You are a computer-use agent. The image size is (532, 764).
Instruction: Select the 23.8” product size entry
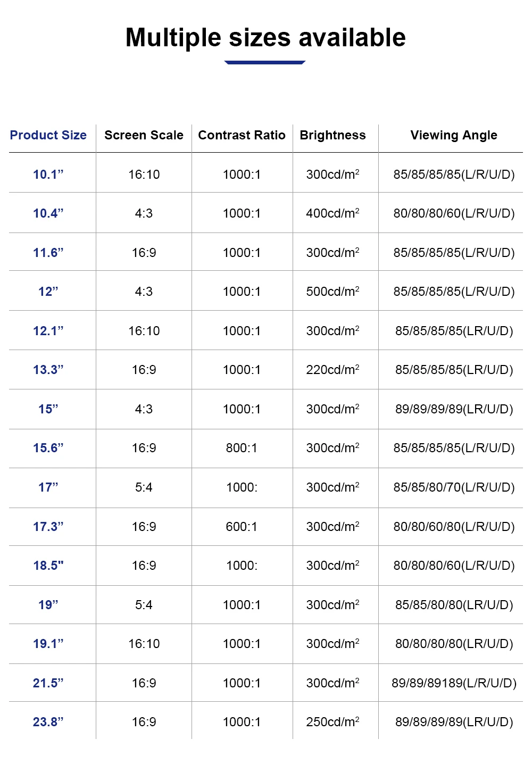[48, 722]
